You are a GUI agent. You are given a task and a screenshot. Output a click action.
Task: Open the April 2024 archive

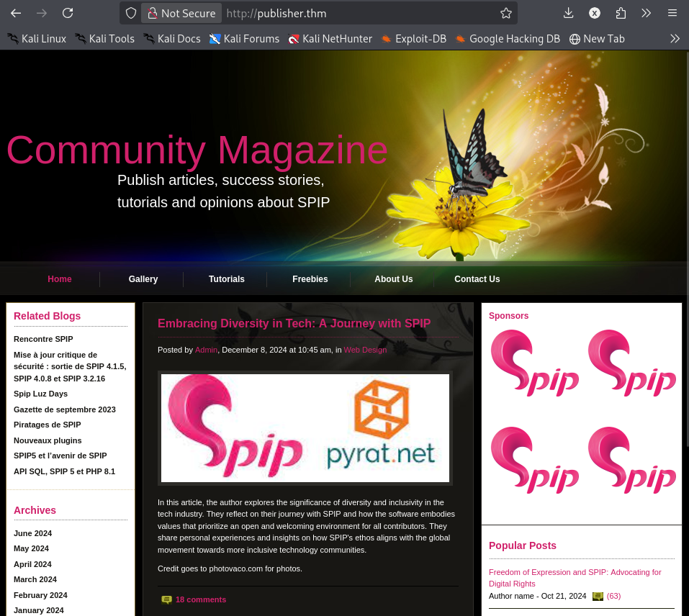(x=32, y=564)
